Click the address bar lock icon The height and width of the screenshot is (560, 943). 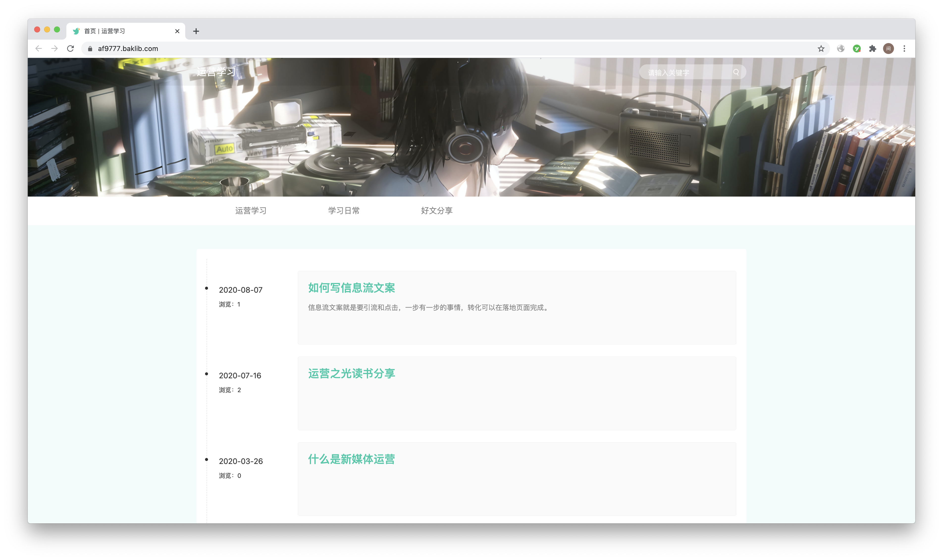point(90,49)
